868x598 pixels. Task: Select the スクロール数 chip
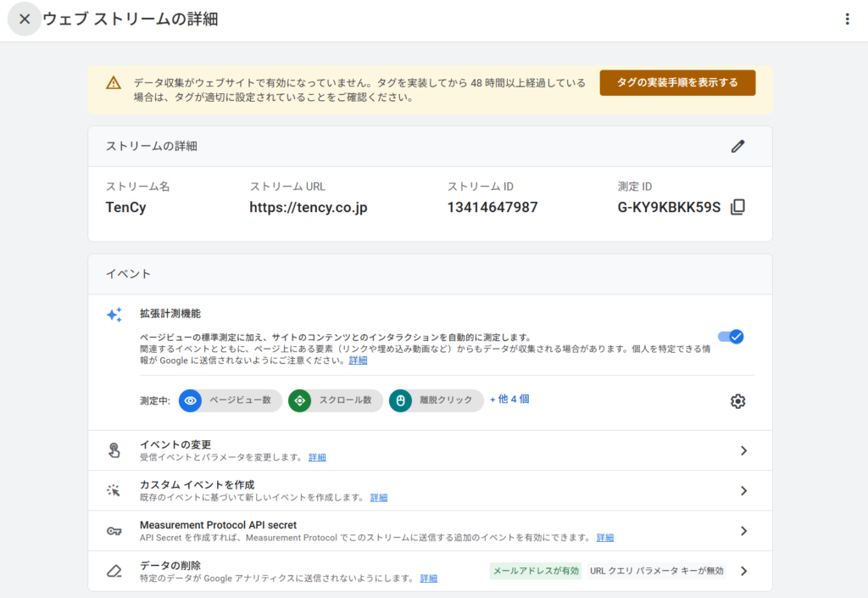[x=336, y=400]
